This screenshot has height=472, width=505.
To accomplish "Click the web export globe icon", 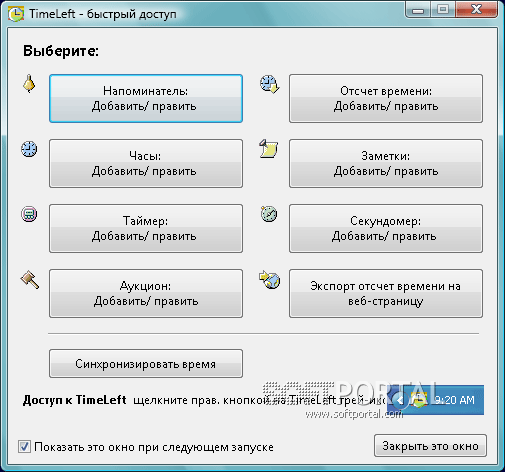I will pos(269,279).
